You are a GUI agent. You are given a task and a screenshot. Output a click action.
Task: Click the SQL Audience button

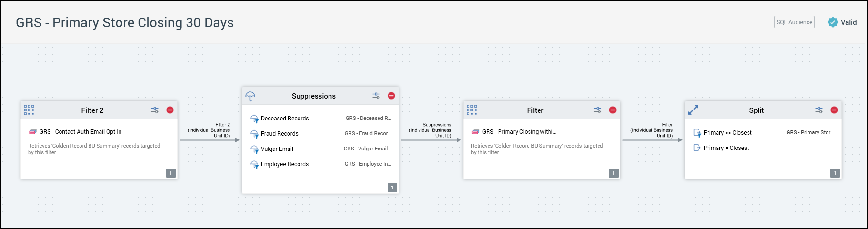794,22
